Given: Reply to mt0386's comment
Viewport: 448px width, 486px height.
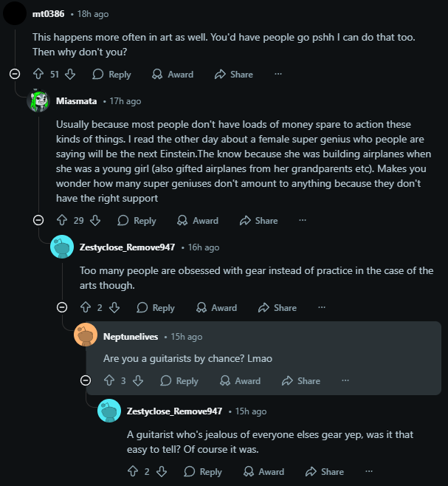Looking at the screenshot, I should point(111,74).
